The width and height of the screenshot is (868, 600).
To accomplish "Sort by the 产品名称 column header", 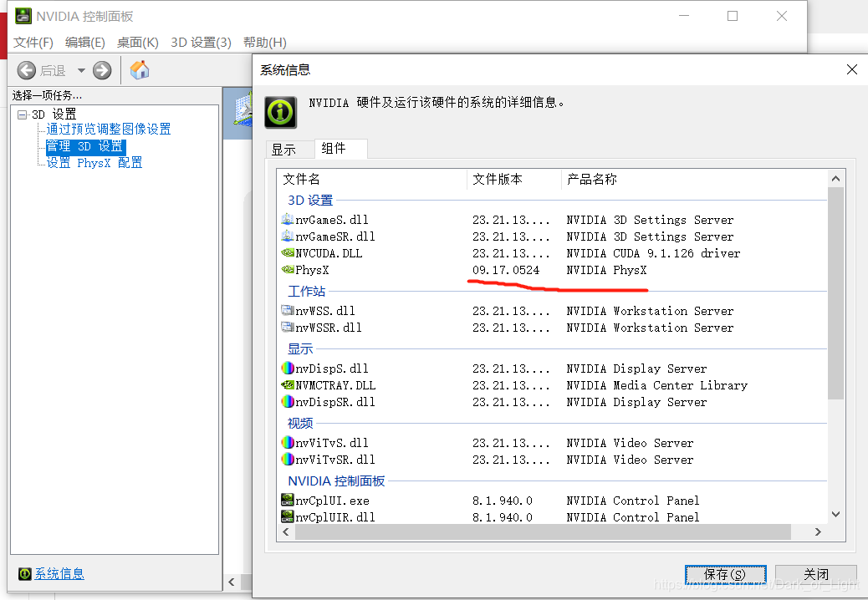I will click(x=694, y=179).
